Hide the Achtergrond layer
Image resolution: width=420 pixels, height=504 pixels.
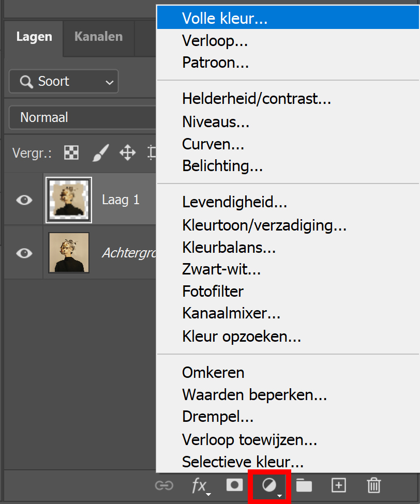tap(24, 253)
